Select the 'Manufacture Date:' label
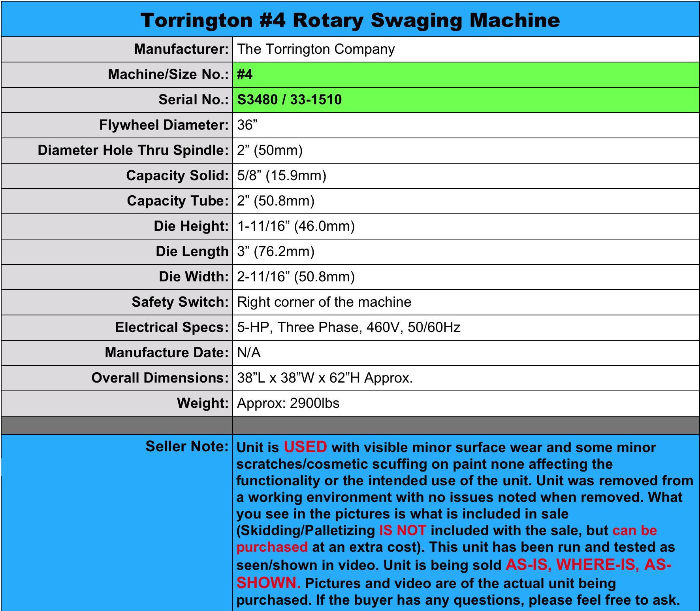This screenshot has width=700, height=611. [x=167, y=353]
